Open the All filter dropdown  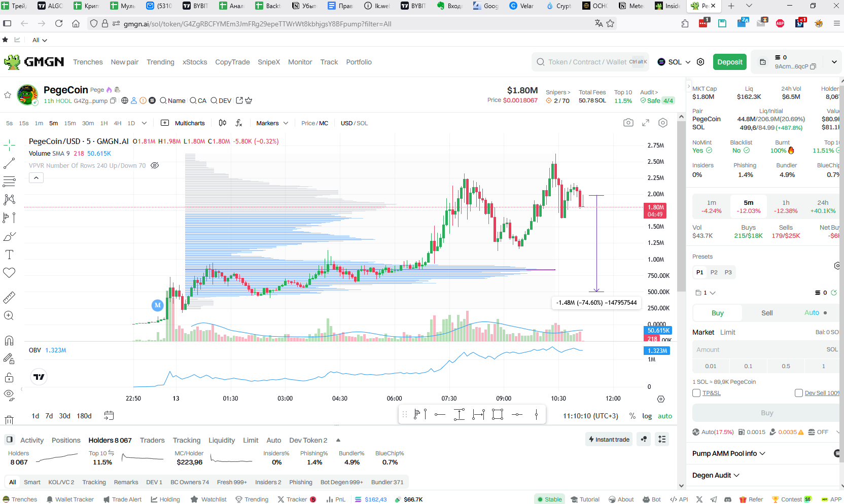[x=40, y=40]
